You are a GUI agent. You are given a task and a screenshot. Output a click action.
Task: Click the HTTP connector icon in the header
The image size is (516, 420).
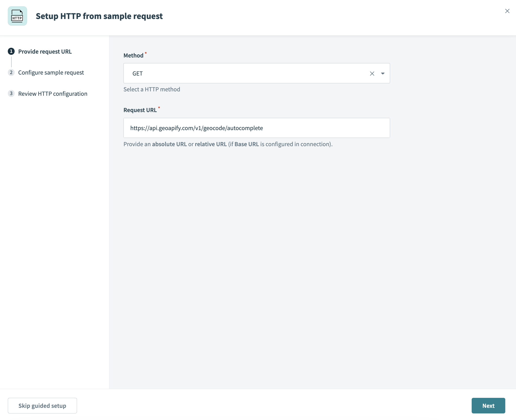[x=17, y=16]
